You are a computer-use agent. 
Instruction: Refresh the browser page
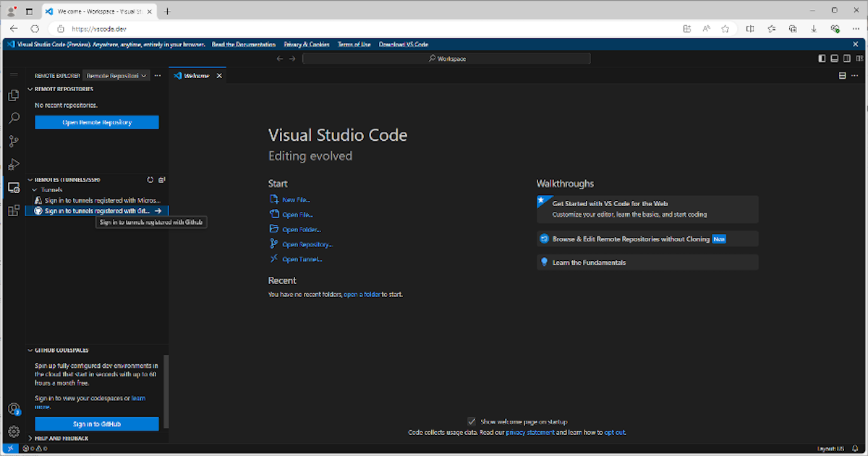(34, 28)
